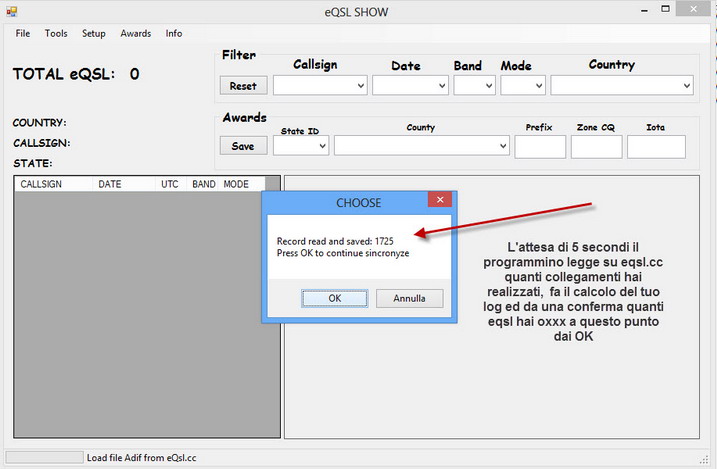Click into the Iota input field

(x=656, y=147)
